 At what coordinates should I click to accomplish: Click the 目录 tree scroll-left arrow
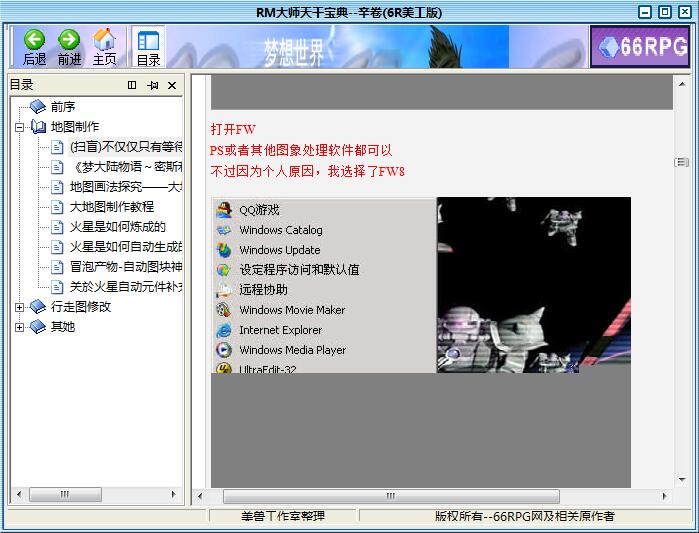(x=19, y=494)
